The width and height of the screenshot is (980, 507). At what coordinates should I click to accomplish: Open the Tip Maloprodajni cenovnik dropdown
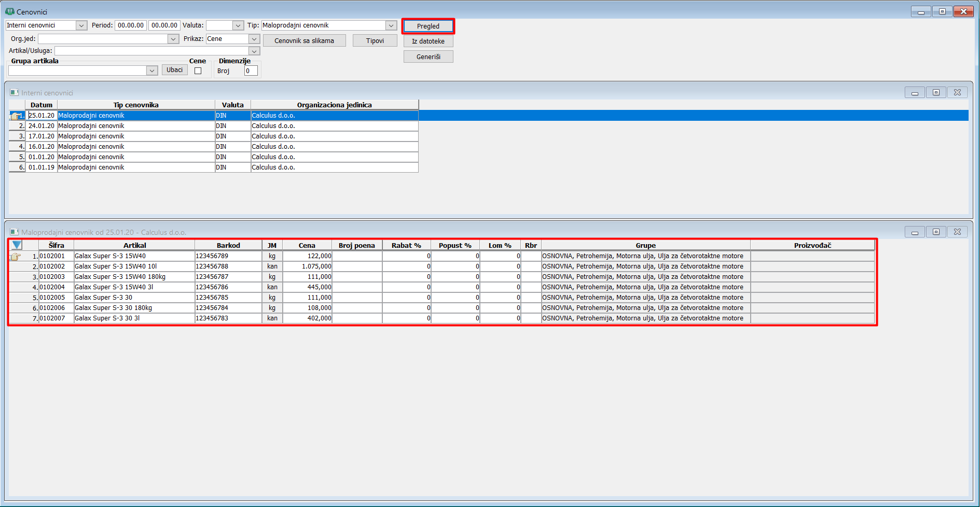point(391,25)
